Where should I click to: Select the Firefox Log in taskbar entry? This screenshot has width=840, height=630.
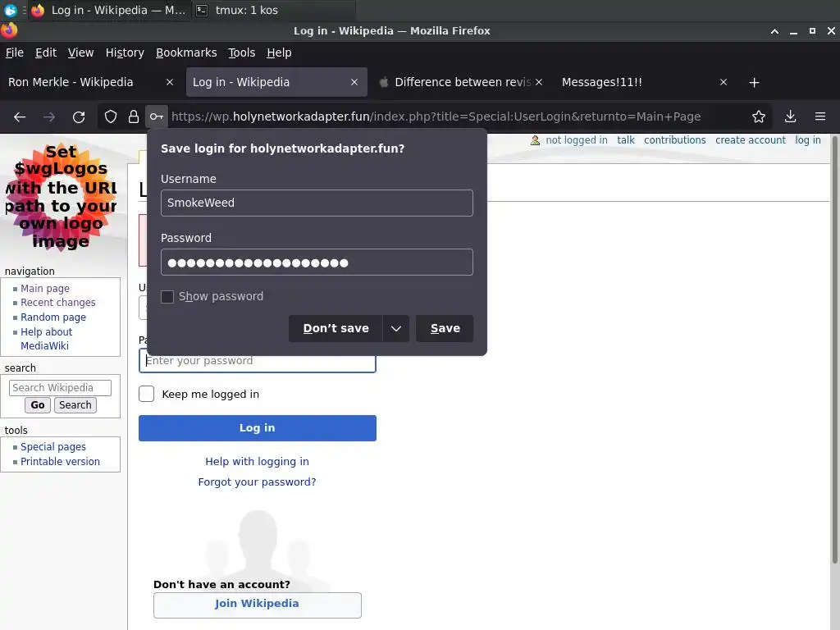[x=109, y=10]
